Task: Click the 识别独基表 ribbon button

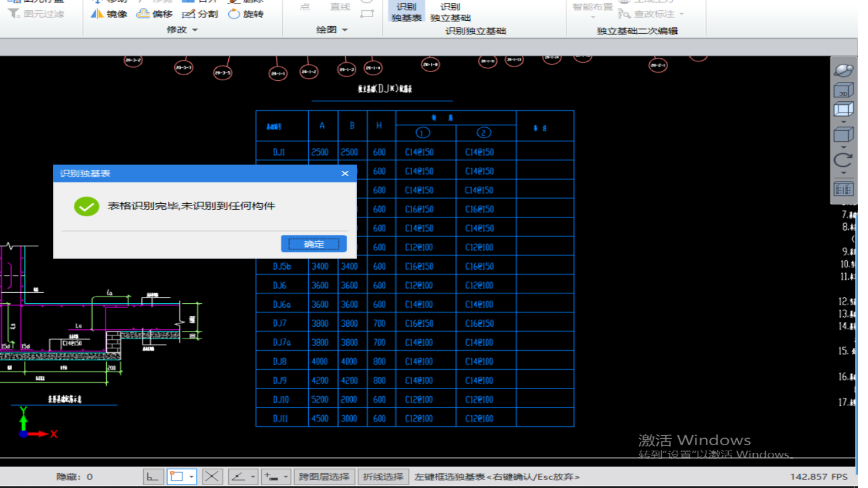Action: [x=406, y=12]
